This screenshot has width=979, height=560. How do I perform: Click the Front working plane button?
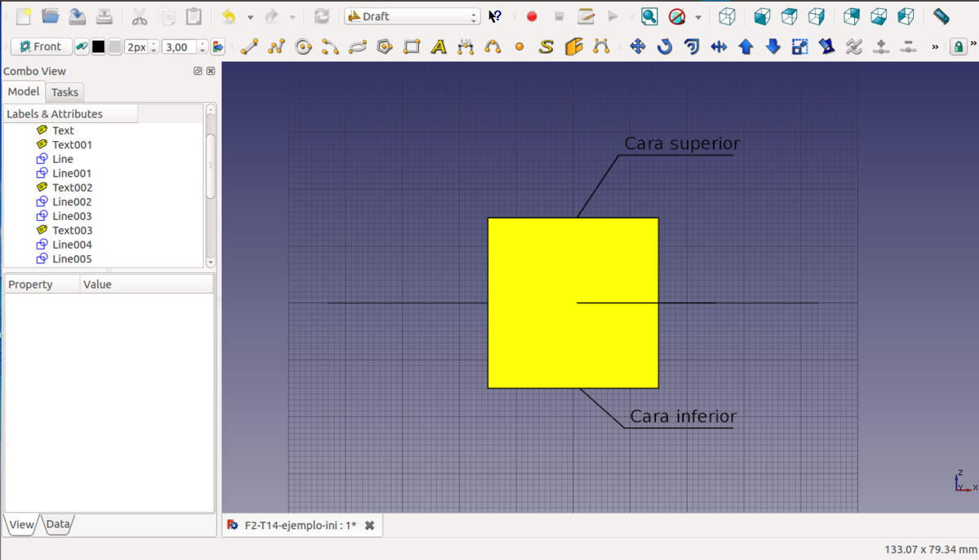tap(42, 47)
